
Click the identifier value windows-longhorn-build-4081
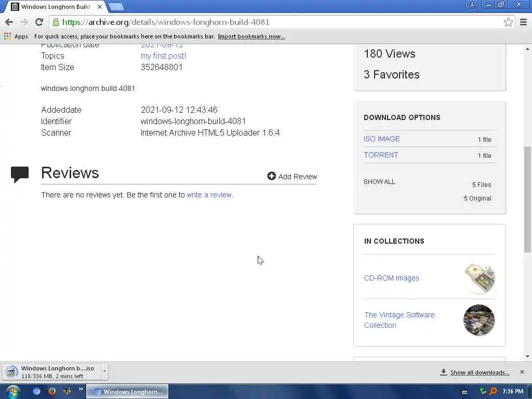193,121
